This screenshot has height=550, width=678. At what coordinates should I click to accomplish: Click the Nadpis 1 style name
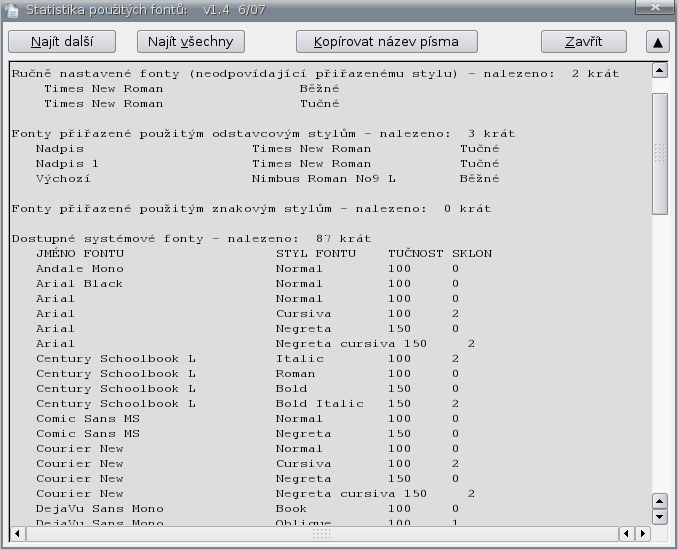click(x=67, y=163)
